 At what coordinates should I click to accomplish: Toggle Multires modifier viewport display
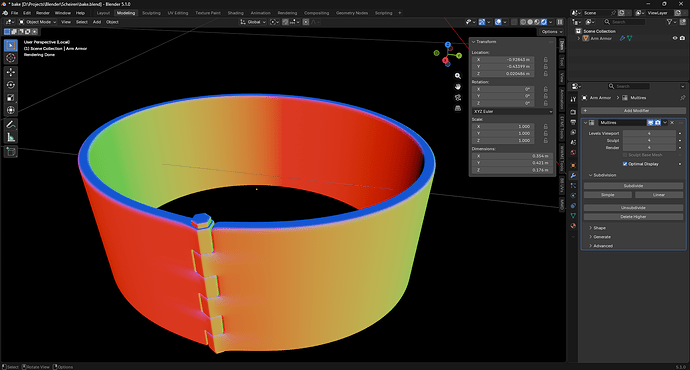click(x=650, y=123)
